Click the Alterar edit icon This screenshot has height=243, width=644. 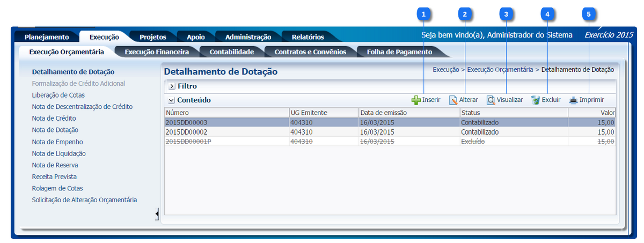(x=453, y=100)
